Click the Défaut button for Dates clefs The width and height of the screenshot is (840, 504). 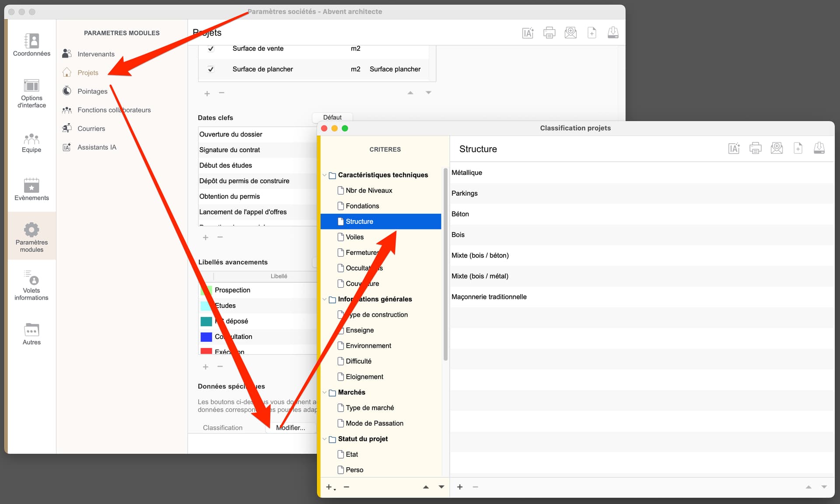coord(332,117)
